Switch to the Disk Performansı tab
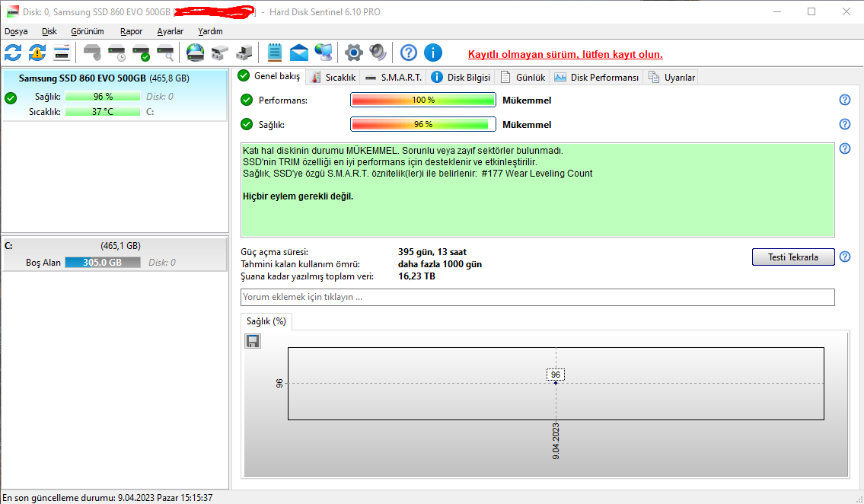This screenshot has height=504, width=864. click(x=597, y=78)
